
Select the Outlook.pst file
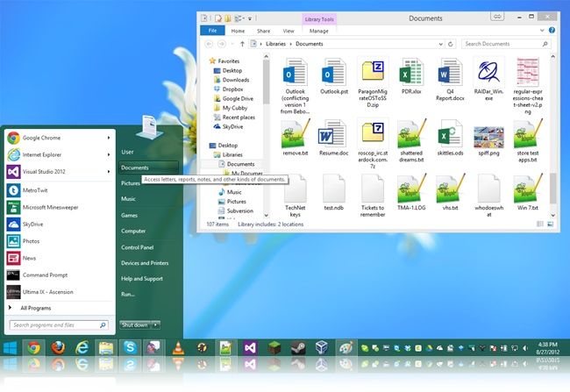[x=334, y=76]
